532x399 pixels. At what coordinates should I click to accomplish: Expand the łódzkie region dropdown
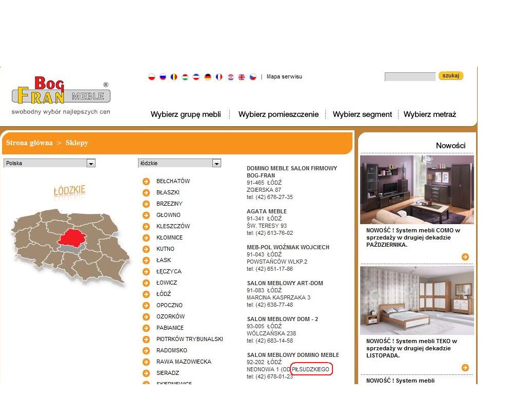[x=180, y=164]
